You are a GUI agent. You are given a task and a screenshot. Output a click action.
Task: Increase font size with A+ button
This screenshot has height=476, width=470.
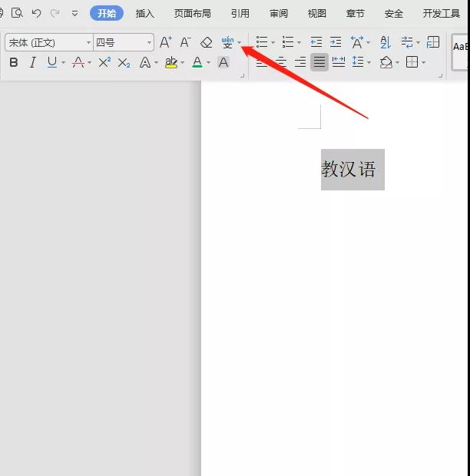pos(166,42)
